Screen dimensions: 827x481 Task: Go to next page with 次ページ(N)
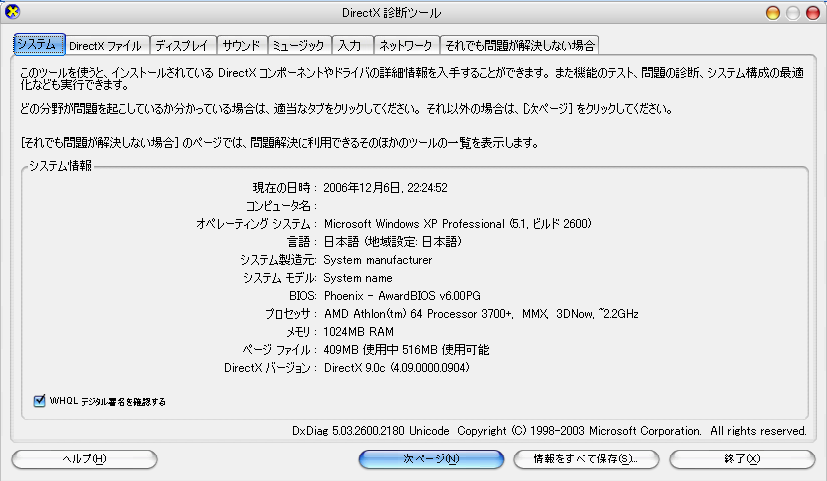point(431,459)
